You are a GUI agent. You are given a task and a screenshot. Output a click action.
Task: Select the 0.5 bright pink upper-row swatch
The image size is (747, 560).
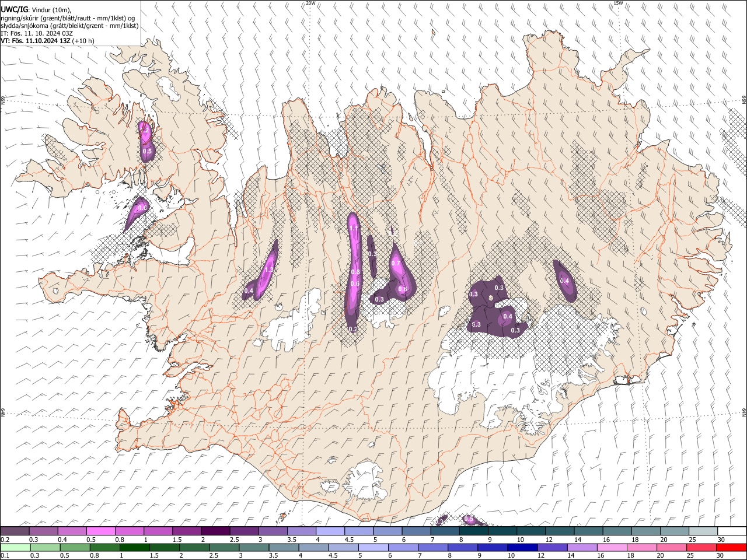100,531
